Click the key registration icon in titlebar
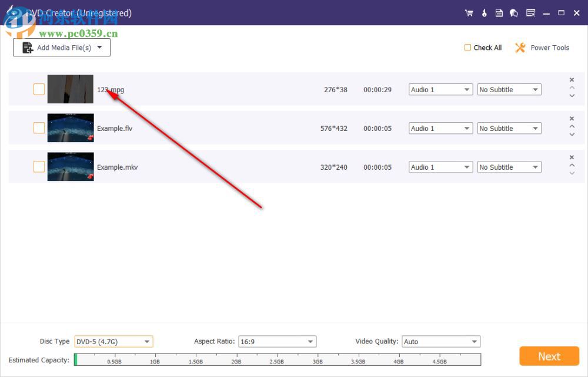This screenshot has height=377, width=588. (x=484, y=12)
